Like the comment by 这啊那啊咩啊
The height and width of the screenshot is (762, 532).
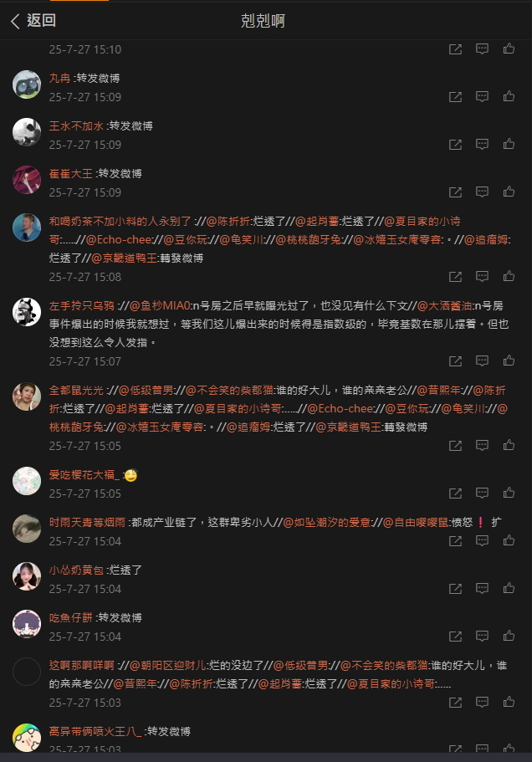(x=509, y=702)
